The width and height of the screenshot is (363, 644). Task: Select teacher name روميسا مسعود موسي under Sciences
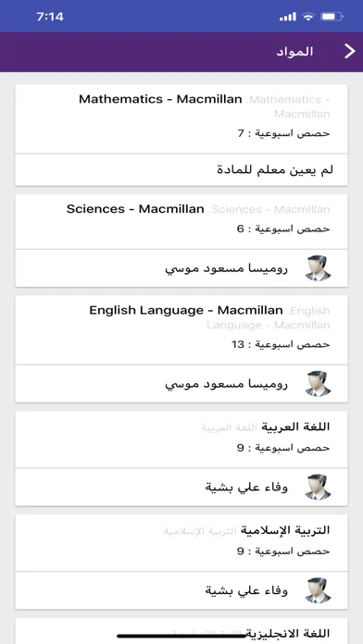(227, 268)
